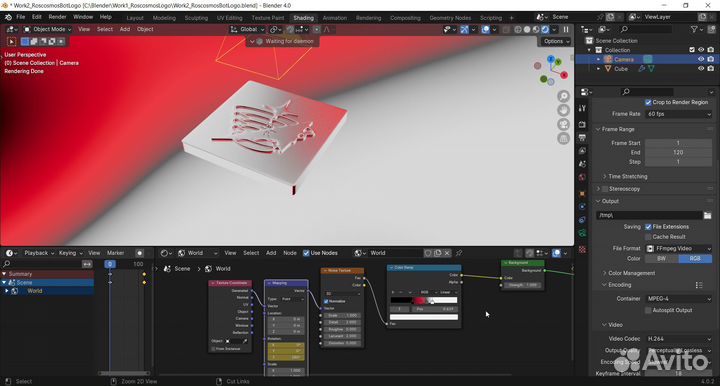Click the viewport Options button

coord(556,41)
